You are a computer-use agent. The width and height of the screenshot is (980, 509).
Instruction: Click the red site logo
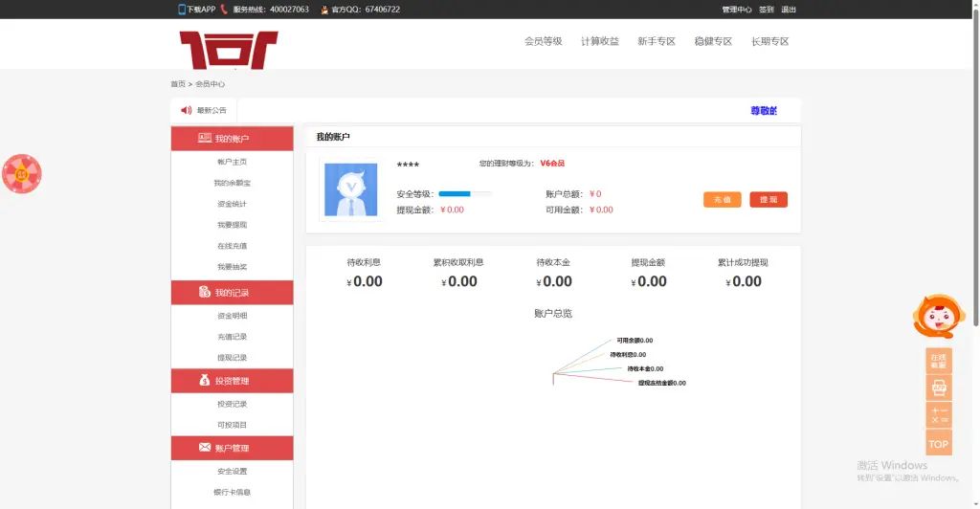tap(228, 49)
